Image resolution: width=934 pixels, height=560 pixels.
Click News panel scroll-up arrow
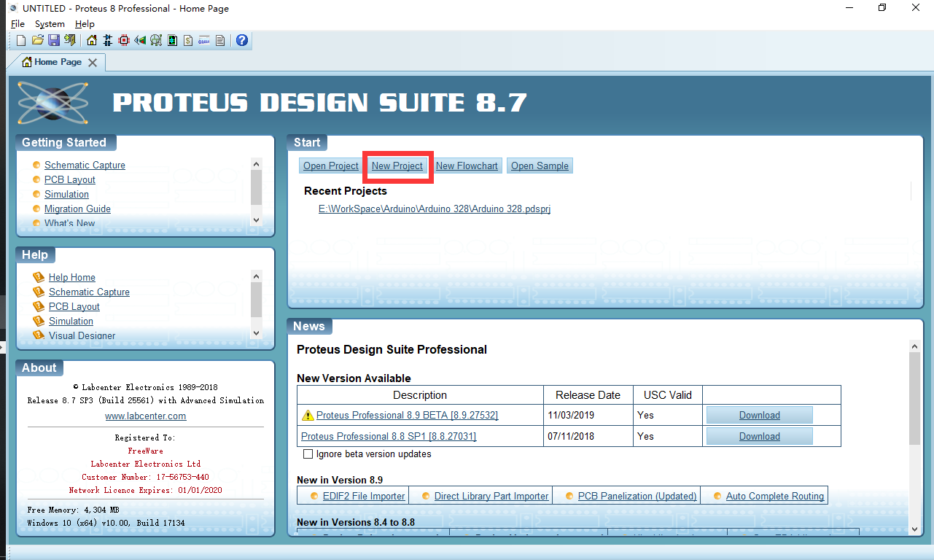point(915,346)
